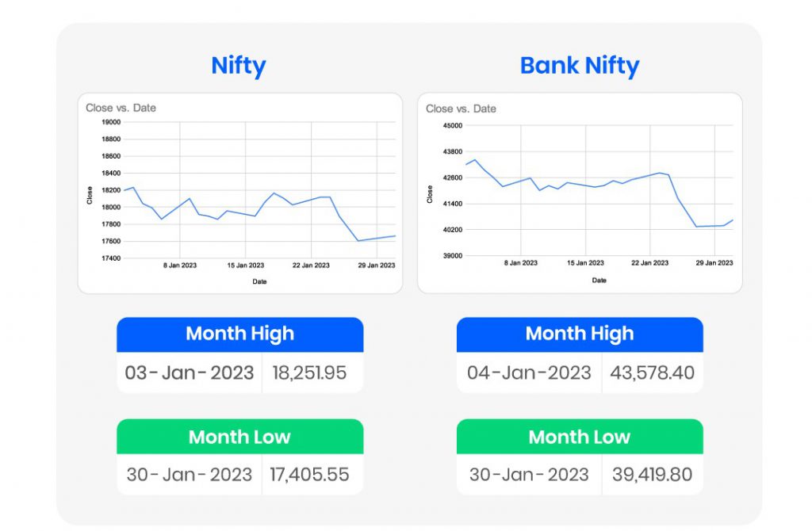Viewport: 812px width, 531px height.
Task: Click the Nifty heading
Action: coord(239,67)
